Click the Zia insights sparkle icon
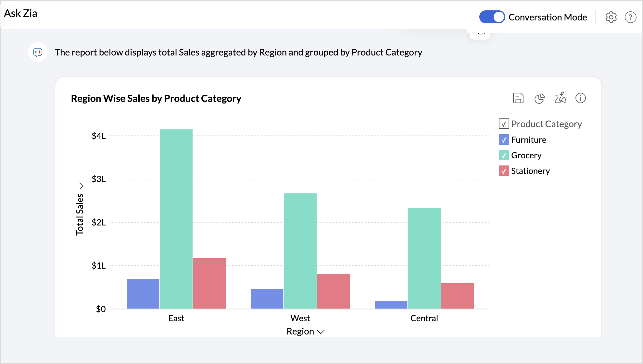 560,98
